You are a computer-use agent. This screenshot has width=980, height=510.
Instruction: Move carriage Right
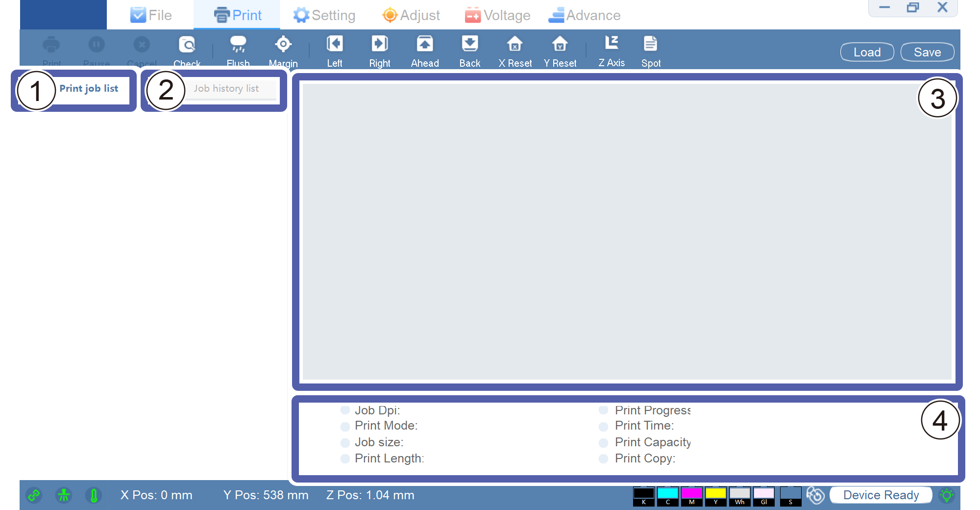point(380,48)
